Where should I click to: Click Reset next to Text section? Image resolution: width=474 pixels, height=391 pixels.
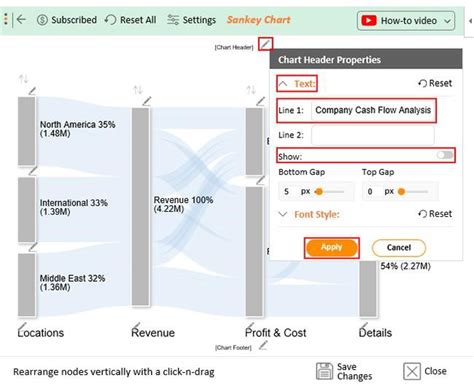point(435,83)
